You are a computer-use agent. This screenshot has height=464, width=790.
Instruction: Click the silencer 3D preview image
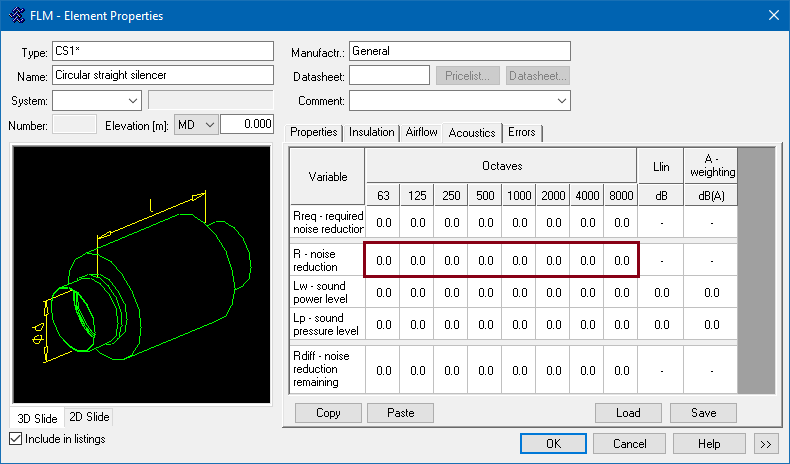point(142,275)
